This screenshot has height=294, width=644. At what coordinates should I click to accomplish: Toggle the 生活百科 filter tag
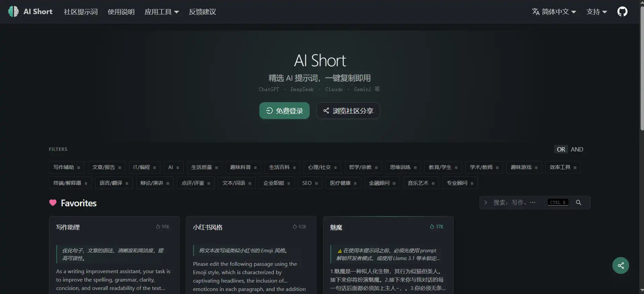point(282,167)
